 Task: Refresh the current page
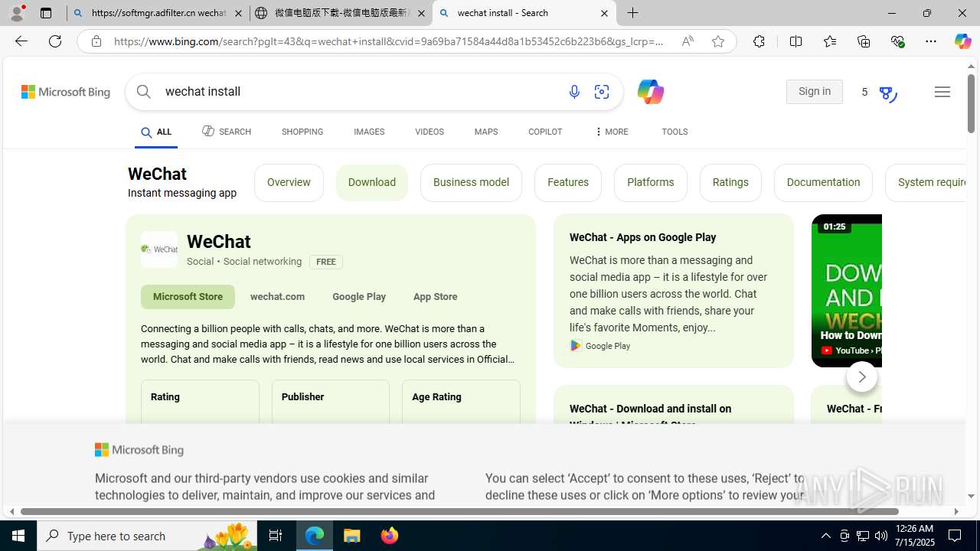pos(55,41)
